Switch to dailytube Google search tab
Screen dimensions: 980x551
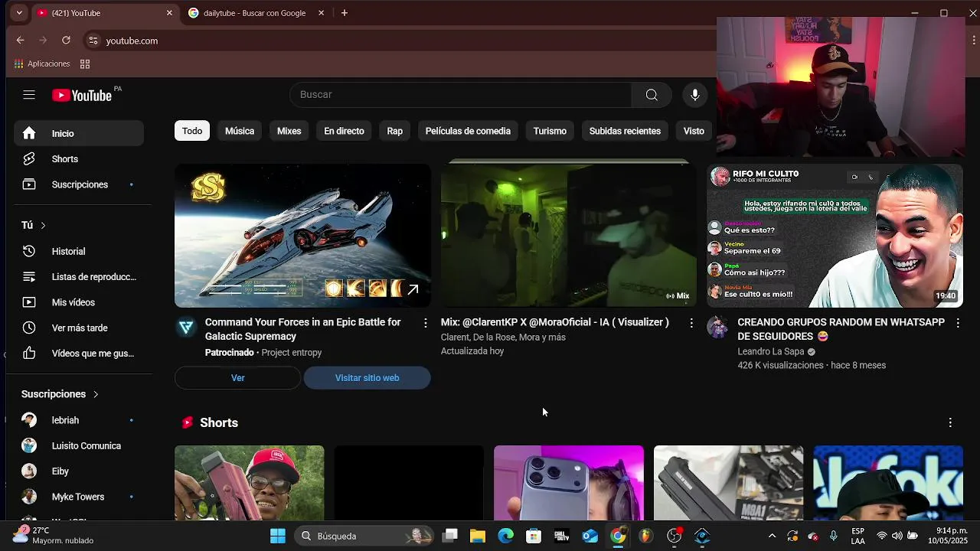click(254, 13)
